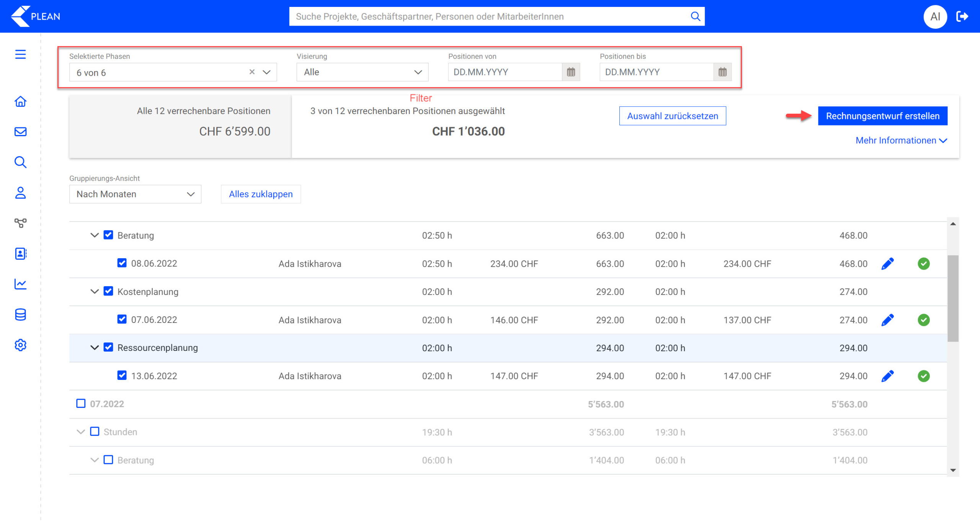This screenshot has width=980, height=523.
Task: Open the database sidebar icon
Action: (20, 314)
